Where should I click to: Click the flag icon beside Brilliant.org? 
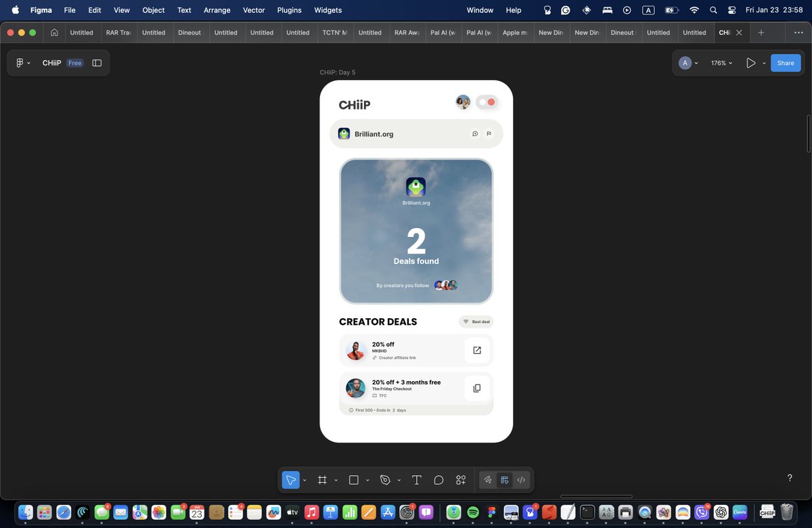point(489,134)
